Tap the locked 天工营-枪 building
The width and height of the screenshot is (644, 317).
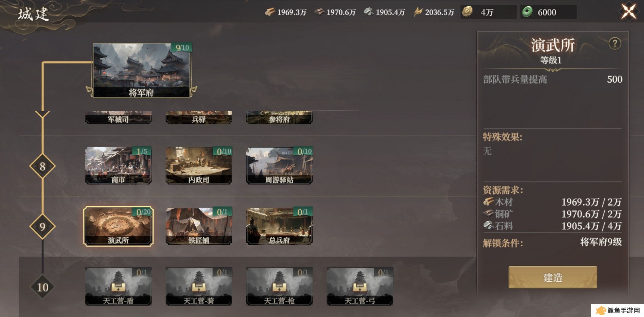[x=279, y=286]
